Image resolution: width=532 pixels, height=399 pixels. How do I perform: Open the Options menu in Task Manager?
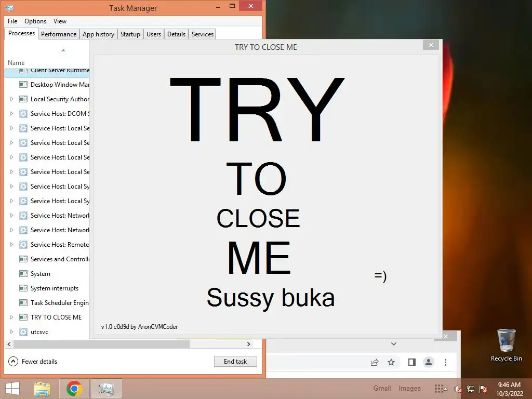(x=35, y=21)
